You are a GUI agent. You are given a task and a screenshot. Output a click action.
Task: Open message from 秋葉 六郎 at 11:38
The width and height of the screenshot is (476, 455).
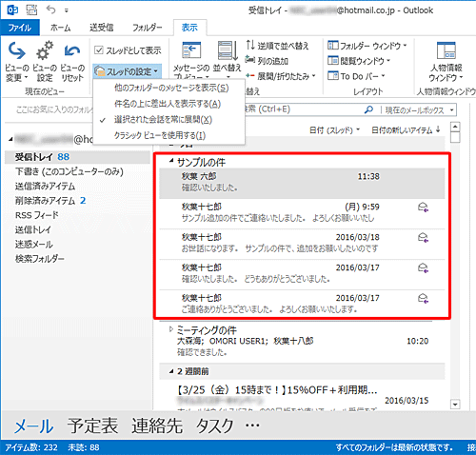click(302, 183)
